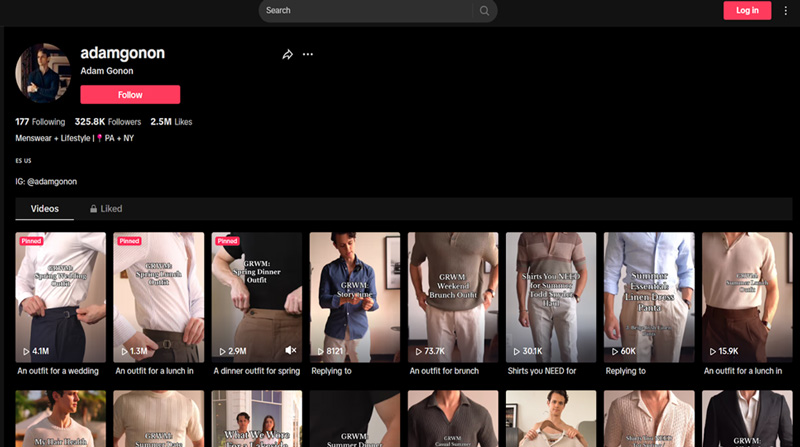The width and height of the screenshot is (800, 447).
Task: Open the three-dot profile options menu
Action: (308, 54)
